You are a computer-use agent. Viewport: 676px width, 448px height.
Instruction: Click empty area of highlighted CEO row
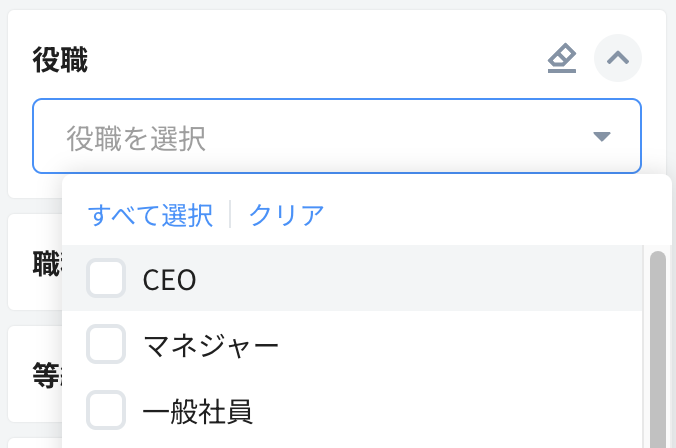coord(420,279)
